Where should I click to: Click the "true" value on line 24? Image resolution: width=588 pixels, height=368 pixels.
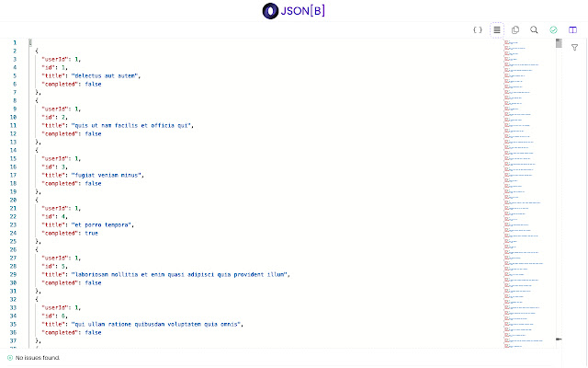92,233
